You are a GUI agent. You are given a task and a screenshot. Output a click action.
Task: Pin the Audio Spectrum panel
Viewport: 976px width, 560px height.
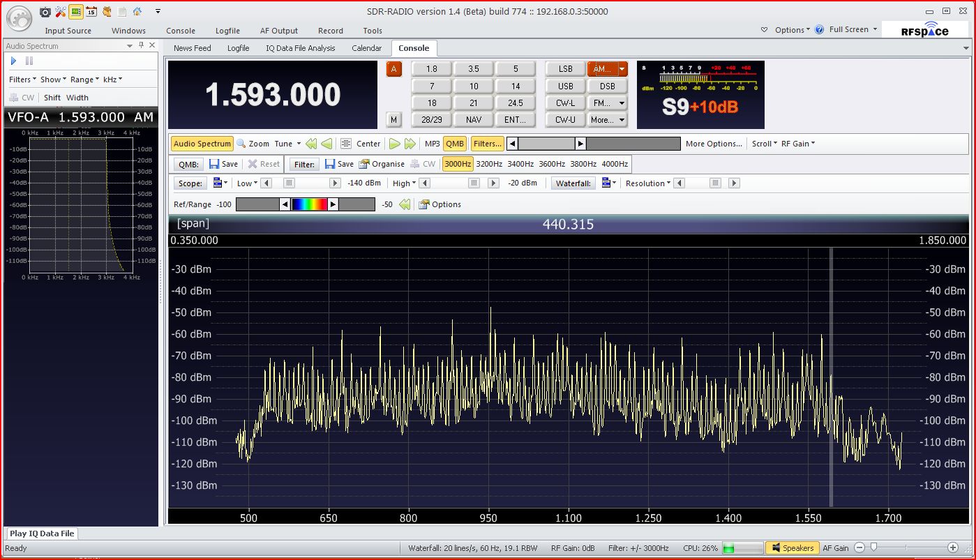[x=142, y=45]
